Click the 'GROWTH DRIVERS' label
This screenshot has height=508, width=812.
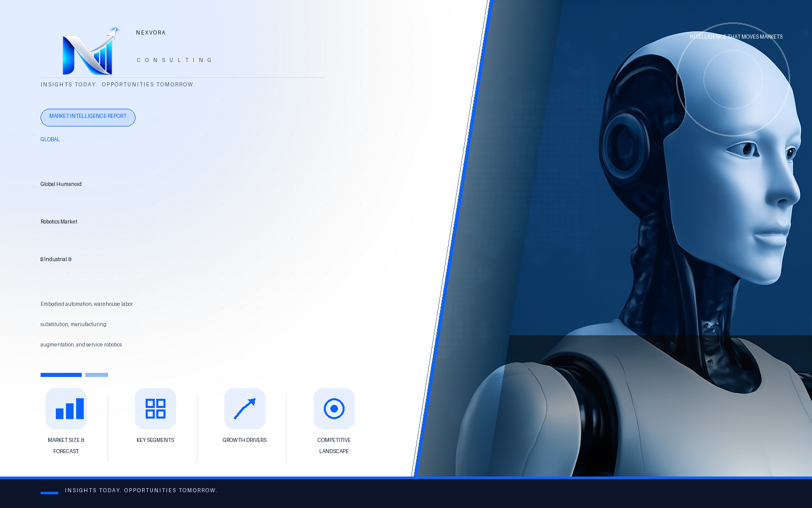pyautogui.click(x=245, y=440)
